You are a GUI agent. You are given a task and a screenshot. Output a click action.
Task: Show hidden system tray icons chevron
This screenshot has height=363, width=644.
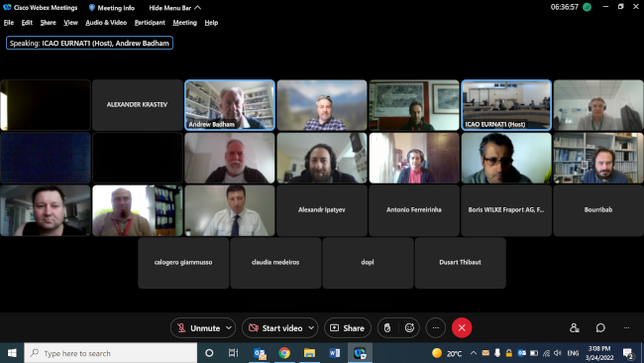point(474,353)
